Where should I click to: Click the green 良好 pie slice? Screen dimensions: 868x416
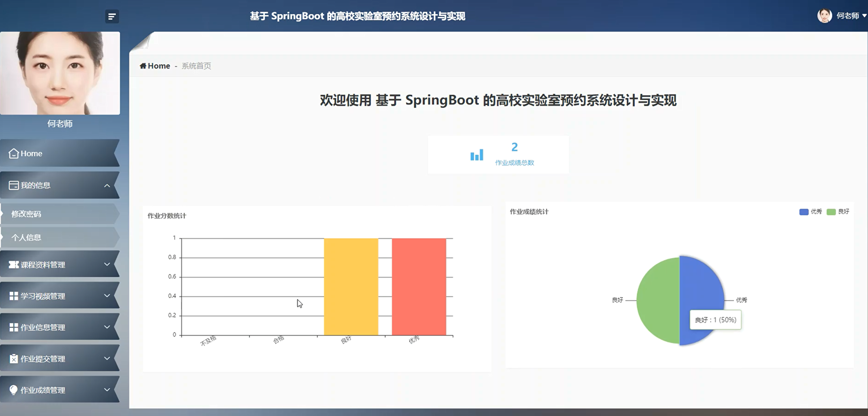tap(658, 300)
